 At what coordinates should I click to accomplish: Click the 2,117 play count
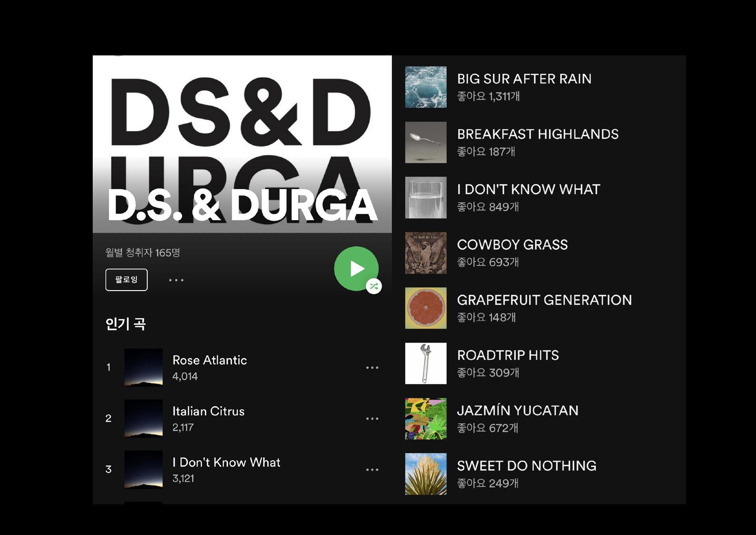(x=183, y=427)
